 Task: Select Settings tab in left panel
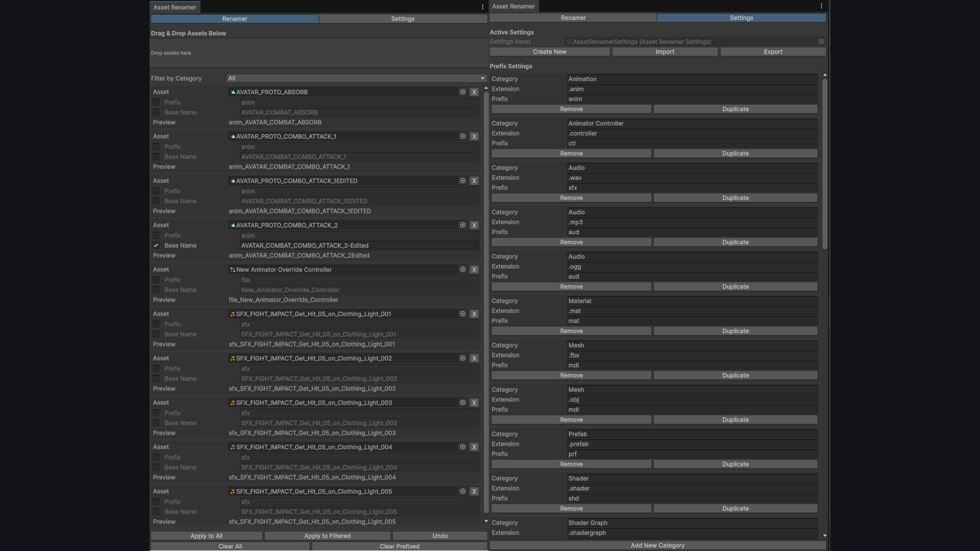pyautogui.click(x=403, y=19)
